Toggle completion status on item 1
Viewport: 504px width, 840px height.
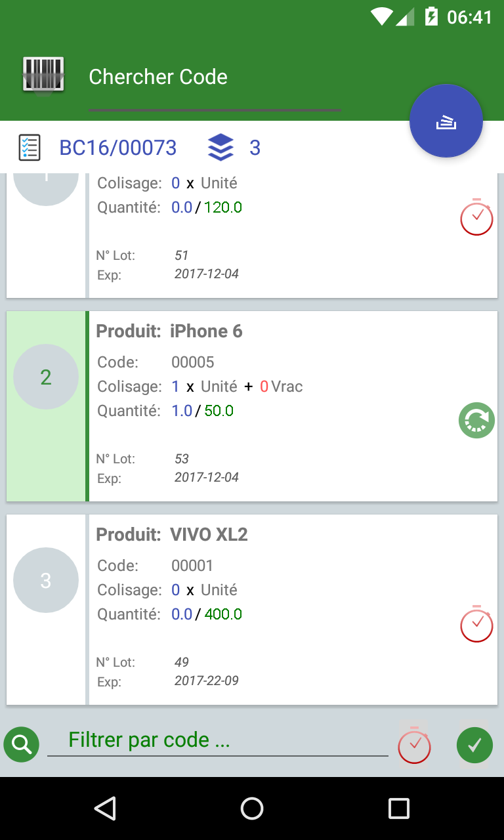[476, 217]
